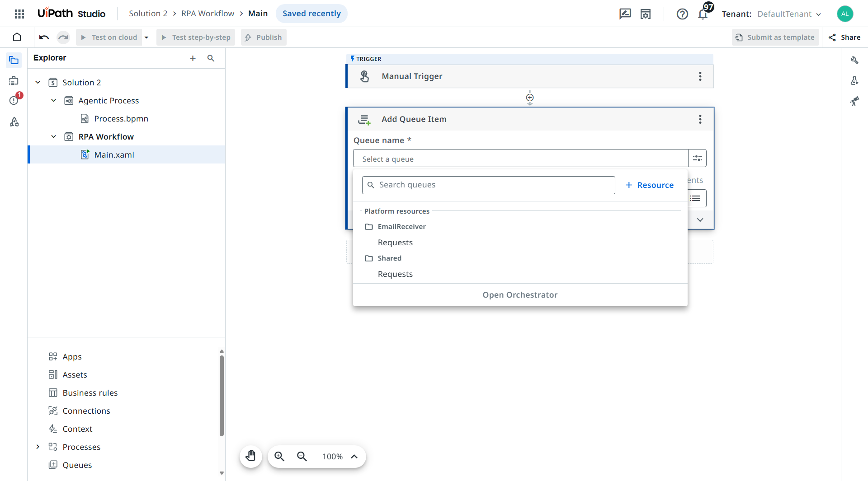Click the Test on cloud button

tap(109, 37)
